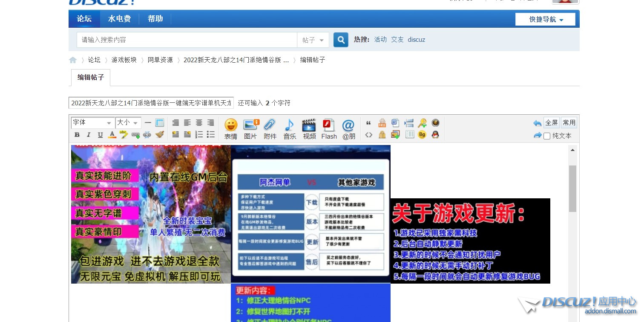Open the 帖子 search type dropdown
The height and width of the screenshot is (322, 644).
313,40
